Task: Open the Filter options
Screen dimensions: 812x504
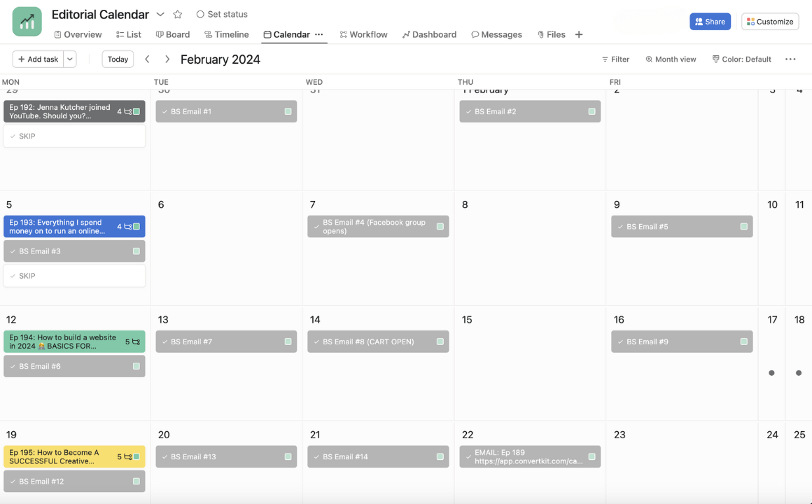Action: point(615,59)
